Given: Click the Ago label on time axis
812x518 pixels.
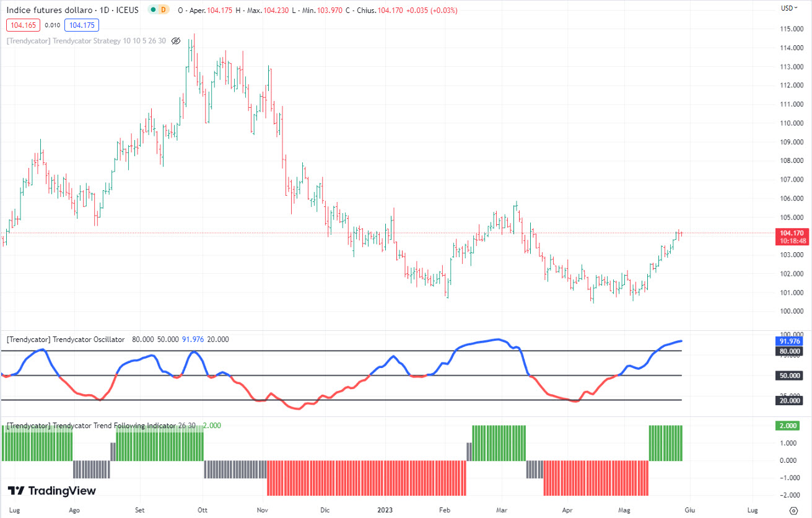Looking at the screenshot, I should coord(74,510).
